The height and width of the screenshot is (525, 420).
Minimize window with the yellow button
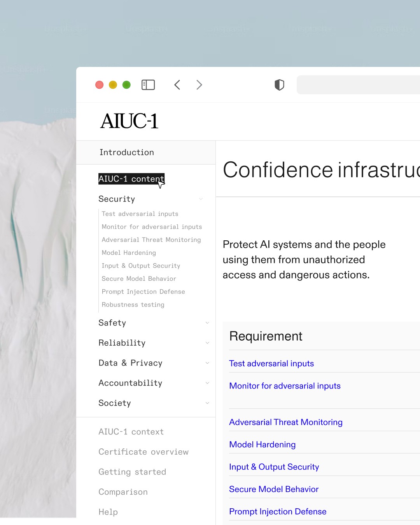pos(113,85)
